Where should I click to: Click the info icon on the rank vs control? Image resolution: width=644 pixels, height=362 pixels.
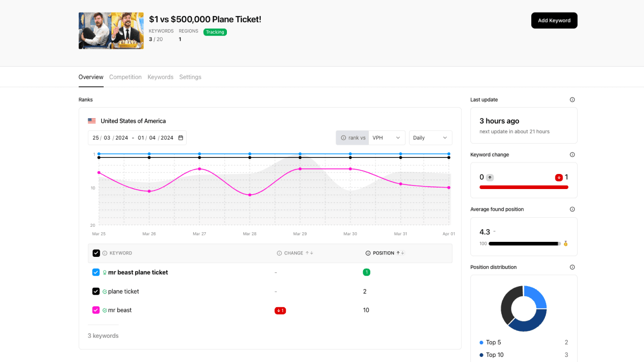click(343, 137)
